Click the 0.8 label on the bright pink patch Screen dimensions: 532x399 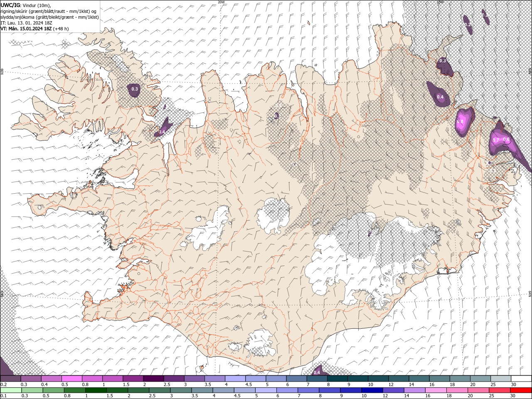[x=460, y=121]
